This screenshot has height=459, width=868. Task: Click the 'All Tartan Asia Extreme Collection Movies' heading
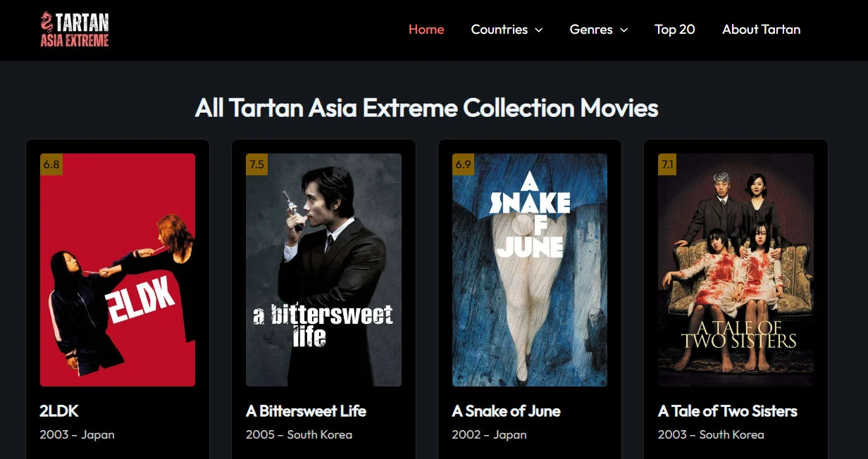click(x=426, y=108)
